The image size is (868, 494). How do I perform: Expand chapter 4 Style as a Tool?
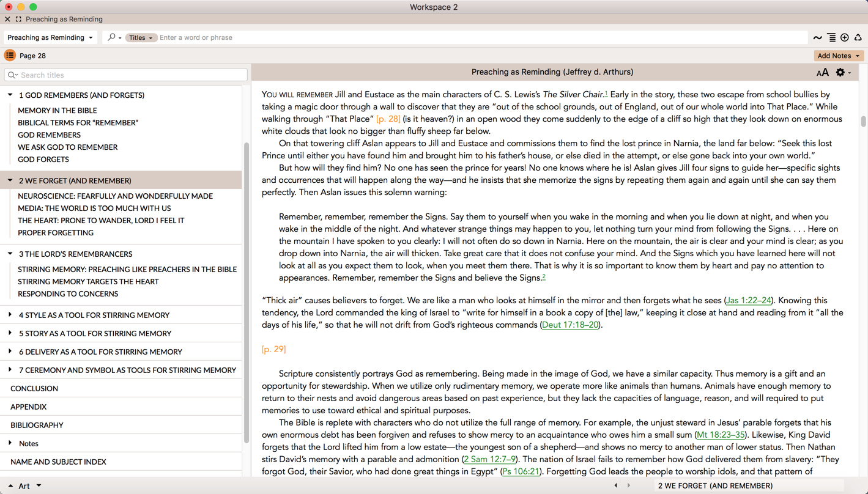pos(10,315)
